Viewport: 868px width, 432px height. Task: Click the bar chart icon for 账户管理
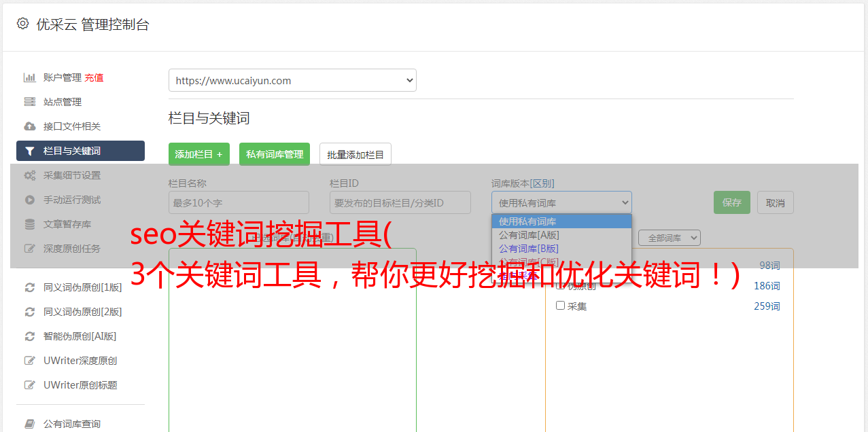(x=29, y=77)
